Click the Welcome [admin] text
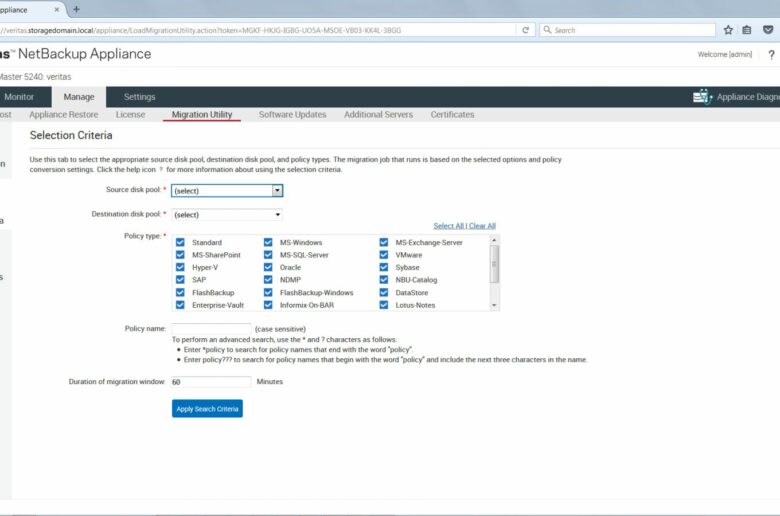 (725, 54)
